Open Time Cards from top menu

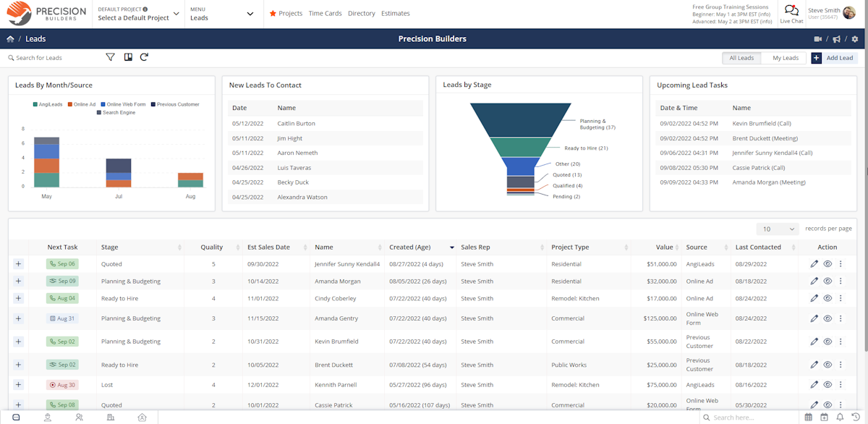325,13
